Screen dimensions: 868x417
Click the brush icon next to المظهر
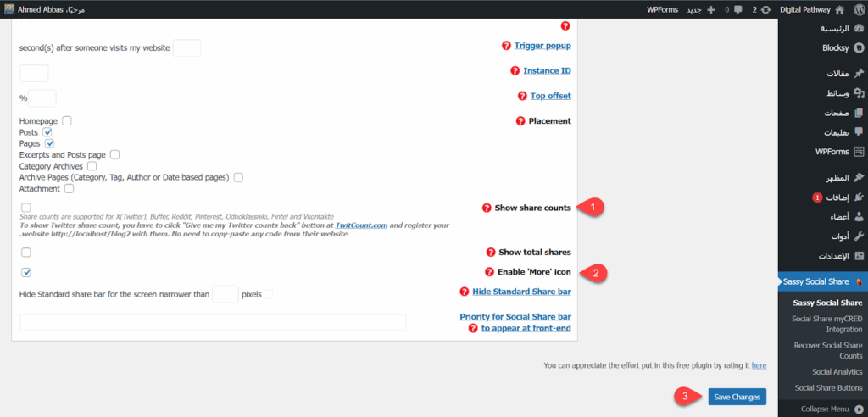pos(859,177)
